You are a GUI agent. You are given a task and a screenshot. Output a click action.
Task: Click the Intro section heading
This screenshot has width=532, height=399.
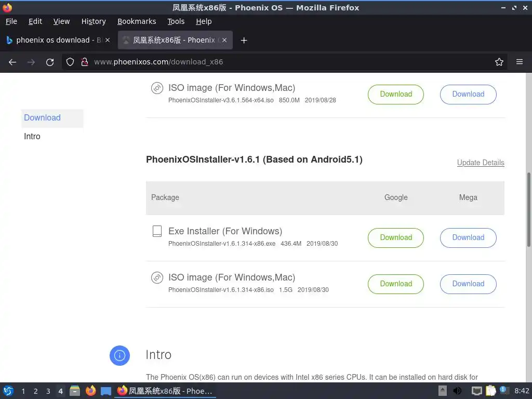point(158,355)
